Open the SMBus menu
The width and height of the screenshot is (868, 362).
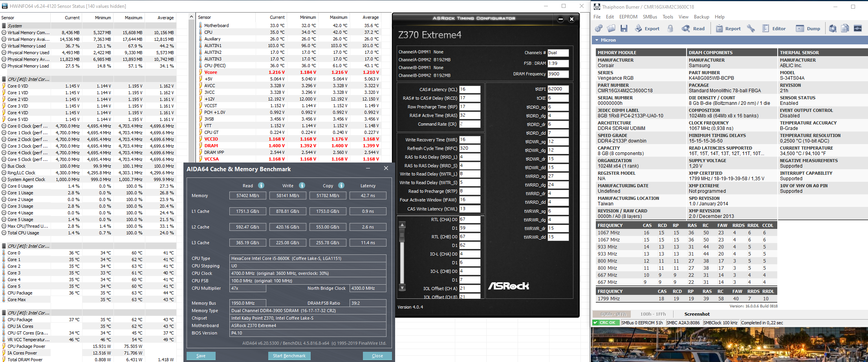(650, 17)
